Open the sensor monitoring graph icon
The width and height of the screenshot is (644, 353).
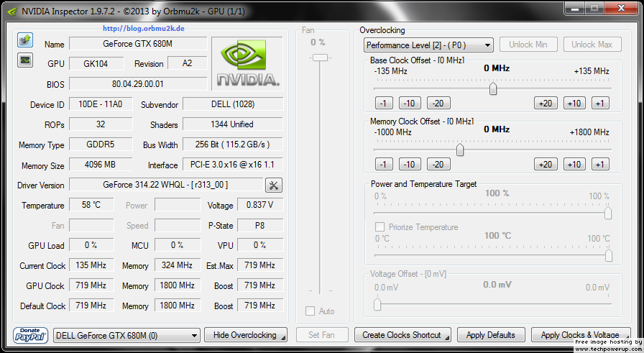pos(25,60)
